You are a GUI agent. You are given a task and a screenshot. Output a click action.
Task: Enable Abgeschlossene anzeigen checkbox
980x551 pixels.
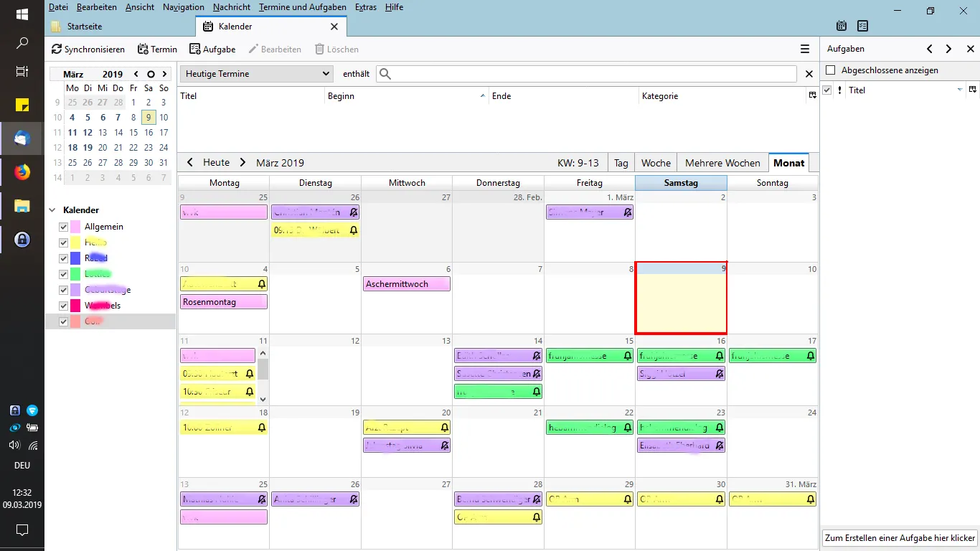(831, 70)
